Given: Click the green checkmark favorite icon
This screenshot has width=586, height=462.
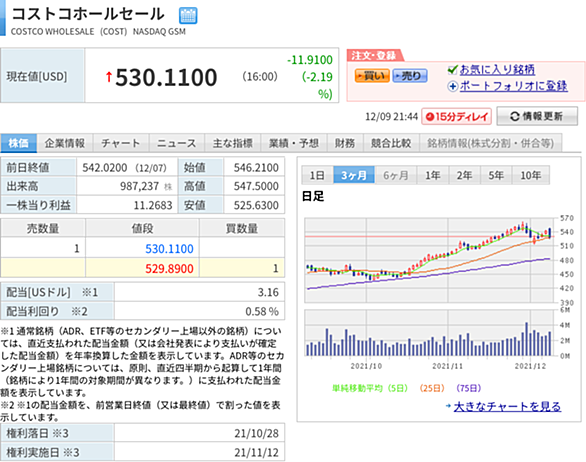Looking at the screenshot, I should tap(452, 70).
